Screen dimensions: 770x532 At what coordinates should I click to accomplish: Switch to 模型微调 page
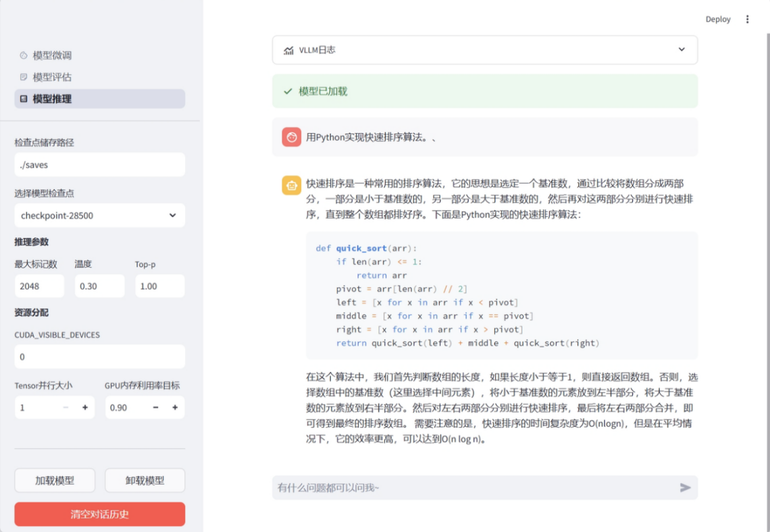click(52, 55)
